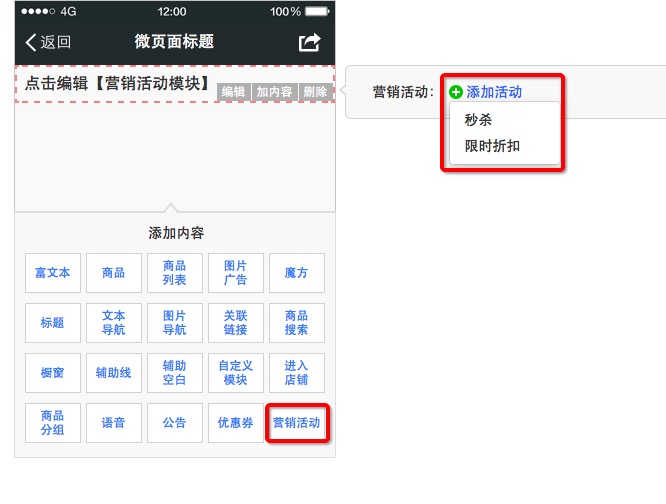The height and width of the screenshot is (504, 666).
Task: Add a 商品 content block
Action: coord(113,273)
